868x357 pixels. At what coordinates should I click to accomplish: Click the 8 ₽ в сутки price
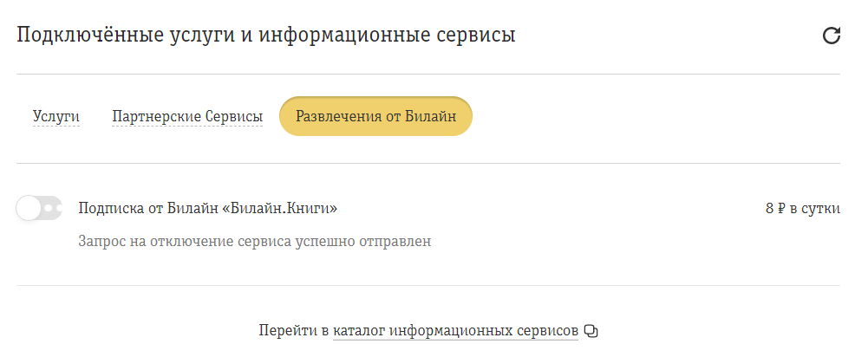tap(803, 208)
